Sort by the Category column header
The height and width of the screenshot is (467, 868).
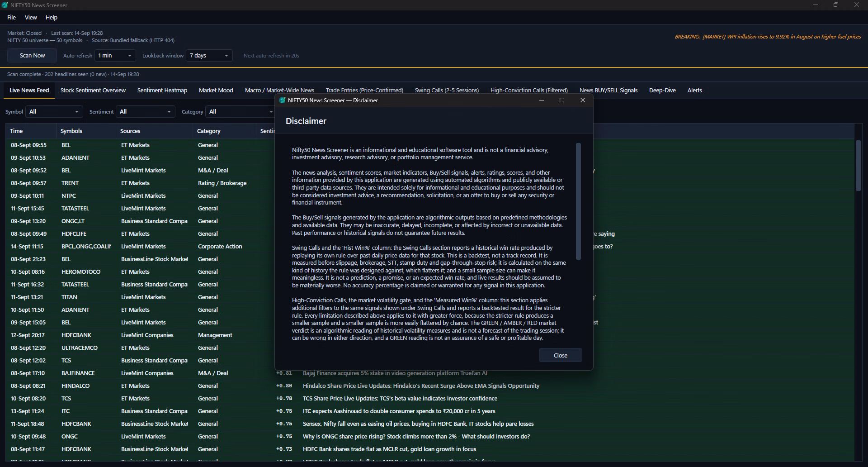click(224, 131)
